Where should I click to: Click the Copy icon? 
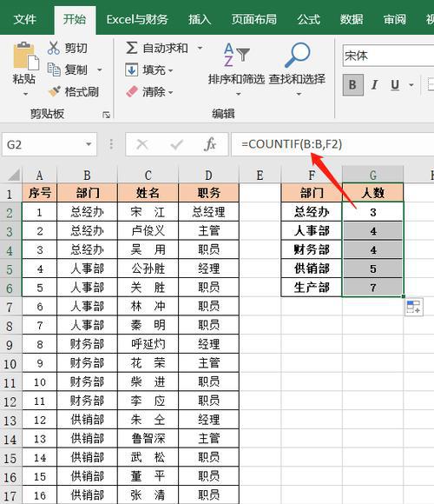pos(54,70)
